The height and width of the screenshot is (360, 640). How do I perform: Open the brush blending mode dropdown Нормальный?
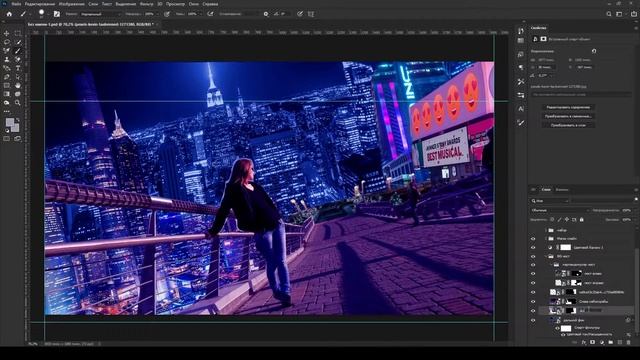(100, 14)
